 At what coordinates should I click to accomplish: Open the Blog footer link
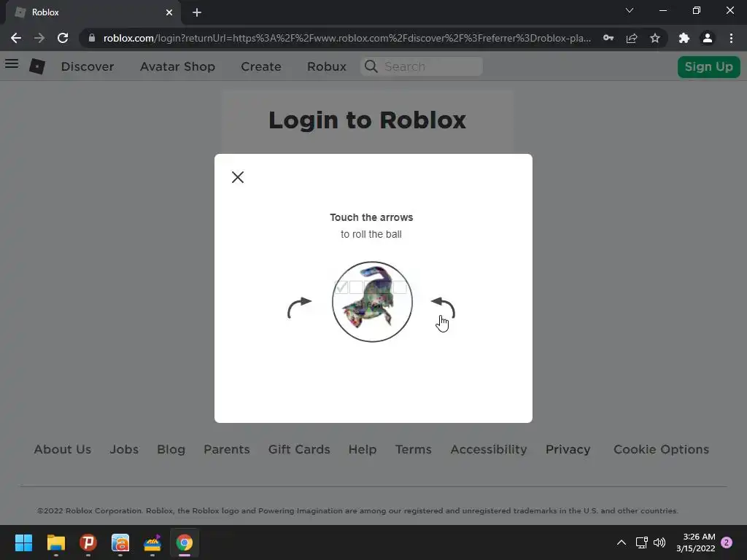[x=171, y=449]
